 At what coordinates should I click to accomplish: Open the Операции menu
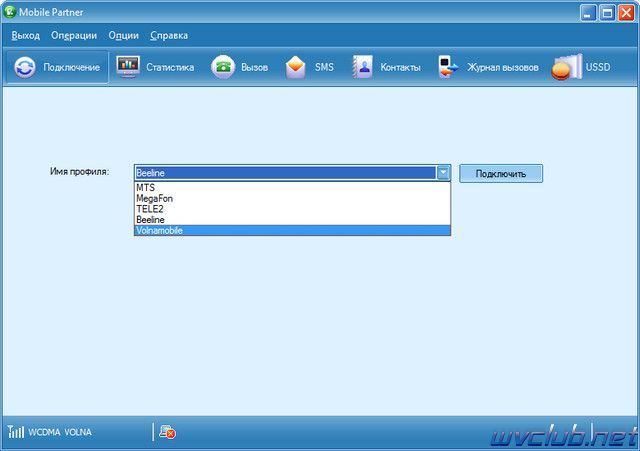[74, 36]
